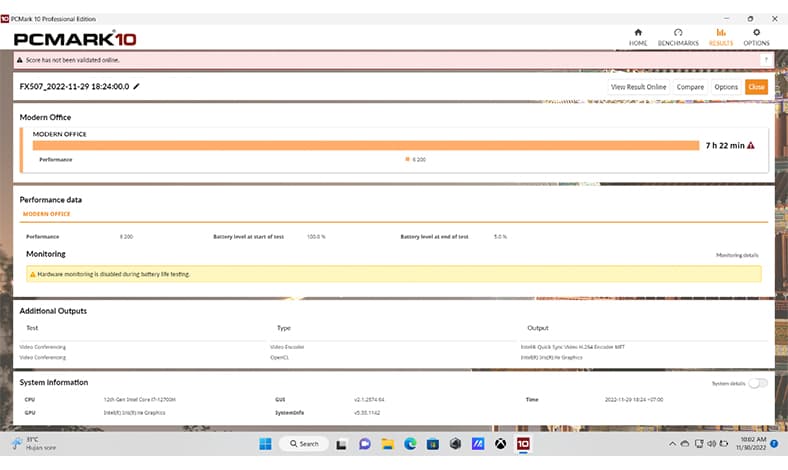Open notification badge near clock
Viewport: 788px width, 470px height.
(x=774, y=444)
